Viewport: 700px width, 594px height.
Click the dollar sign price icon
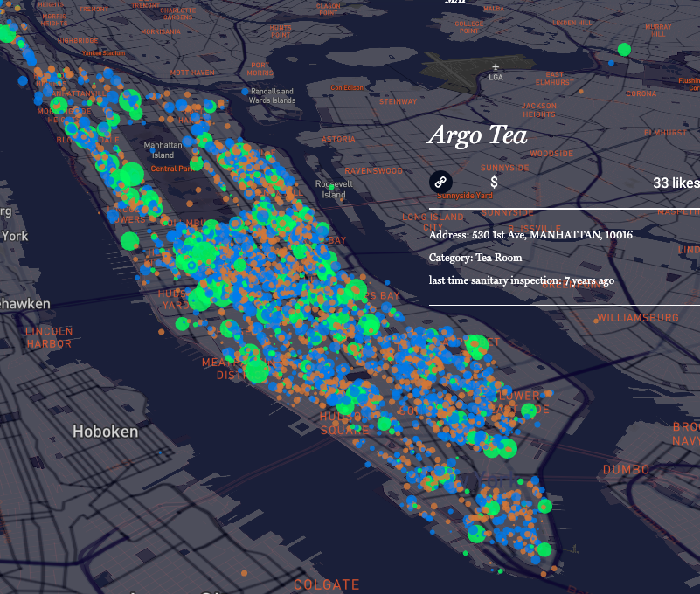point(495,182)
